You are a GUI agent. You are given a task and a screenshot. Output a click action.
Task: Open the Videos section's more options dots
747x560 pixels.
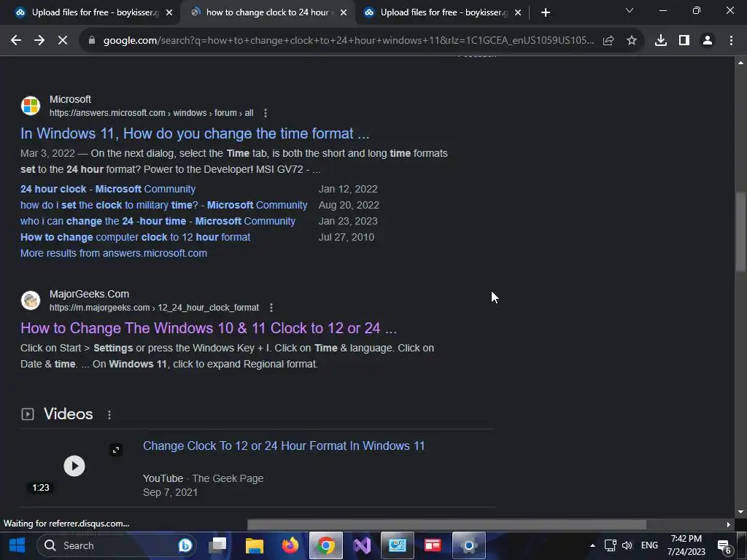coord(109,415)
